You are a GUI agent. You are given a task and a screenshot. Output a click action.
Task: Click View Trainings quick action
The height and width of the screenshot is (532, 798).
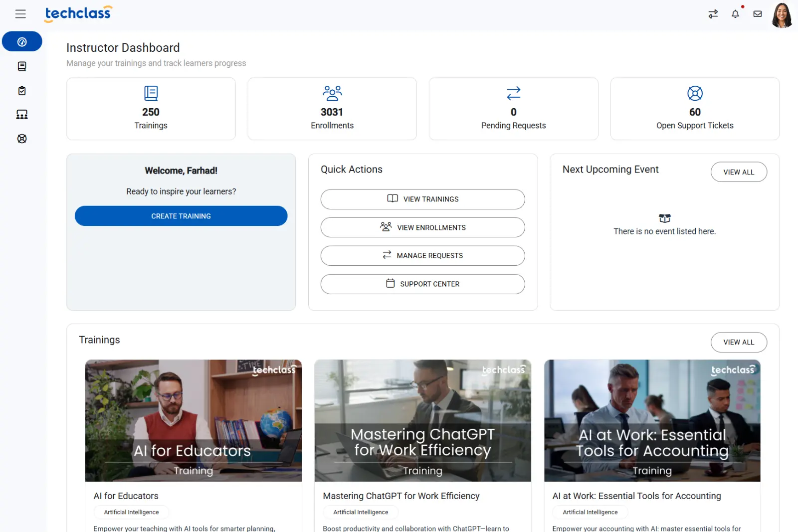coord(423,199)
